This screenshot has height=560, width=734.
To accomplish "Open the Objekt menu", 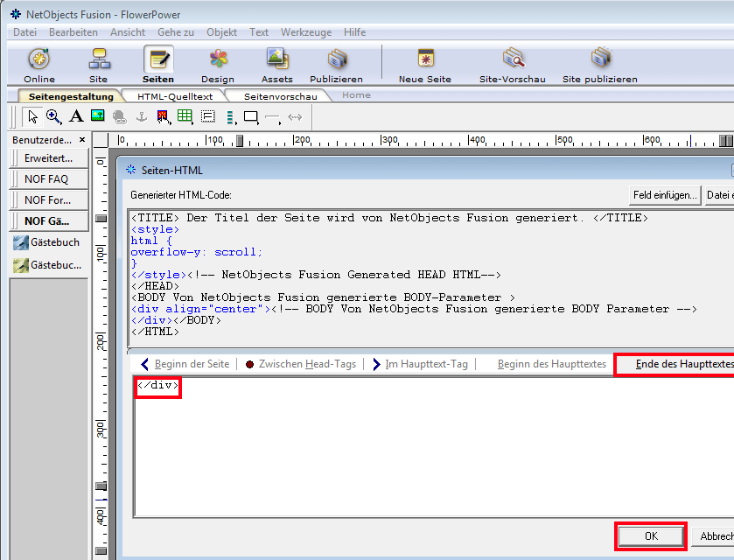I will tap(222, 32).
